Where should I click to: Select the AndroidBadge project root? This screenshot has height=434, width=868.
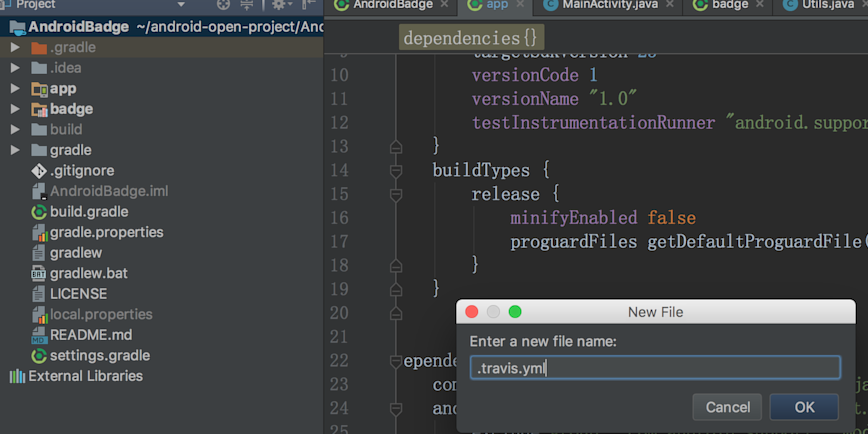[161, 27]
